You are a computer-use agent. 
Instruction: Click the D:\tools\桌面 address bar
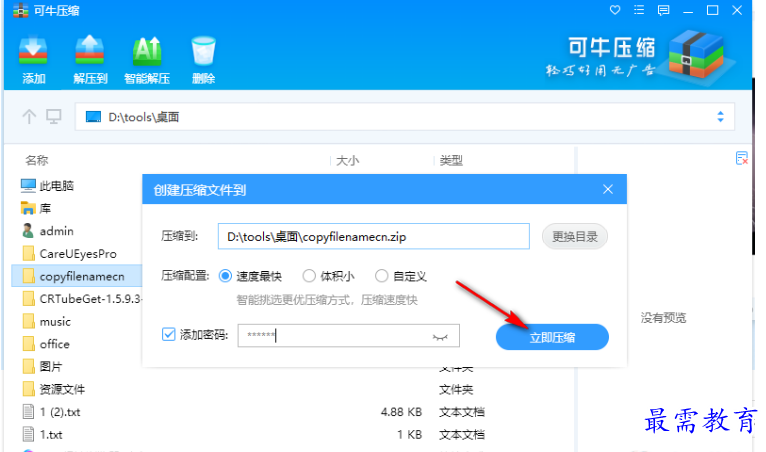(404, 117)
